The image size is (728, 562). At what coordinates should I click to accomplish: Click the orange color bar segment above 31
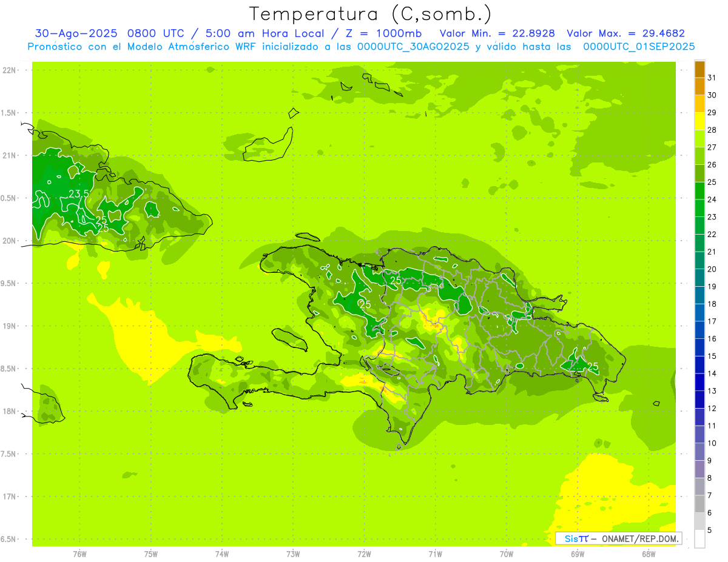(x=699, y=69)
